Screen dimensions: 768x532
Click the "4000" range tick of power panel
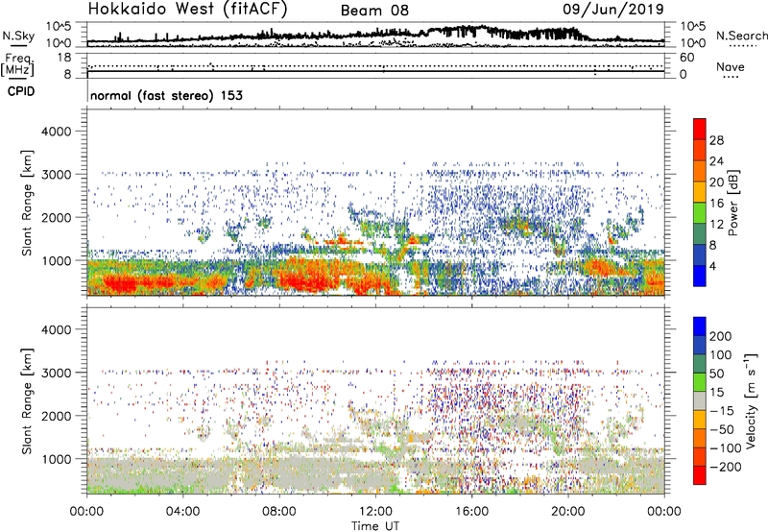[56, 132]
